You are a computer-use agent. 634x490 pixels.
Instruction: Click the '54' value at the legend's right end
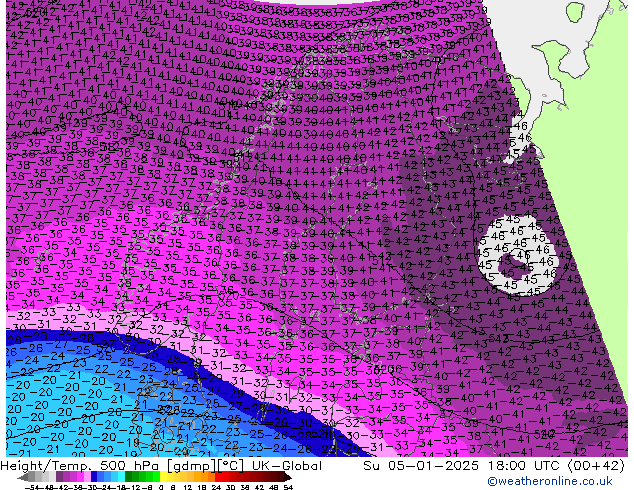[x=288, y=487]
